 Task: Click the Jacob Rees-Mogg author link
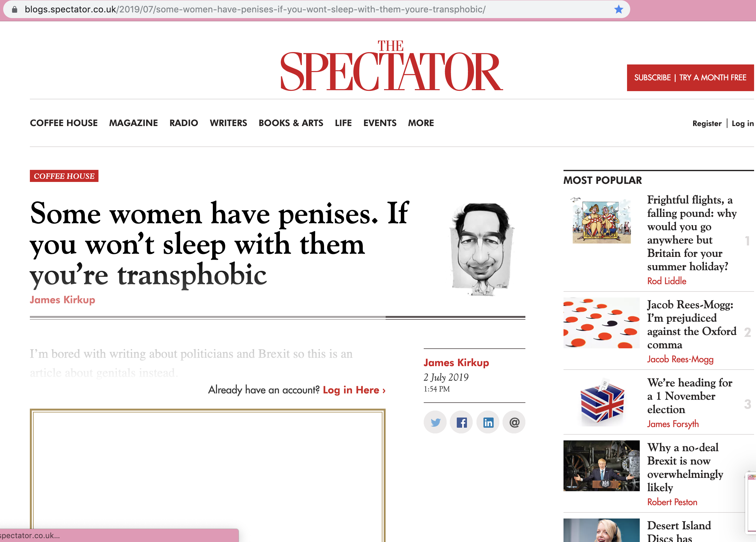click(680, 359)
